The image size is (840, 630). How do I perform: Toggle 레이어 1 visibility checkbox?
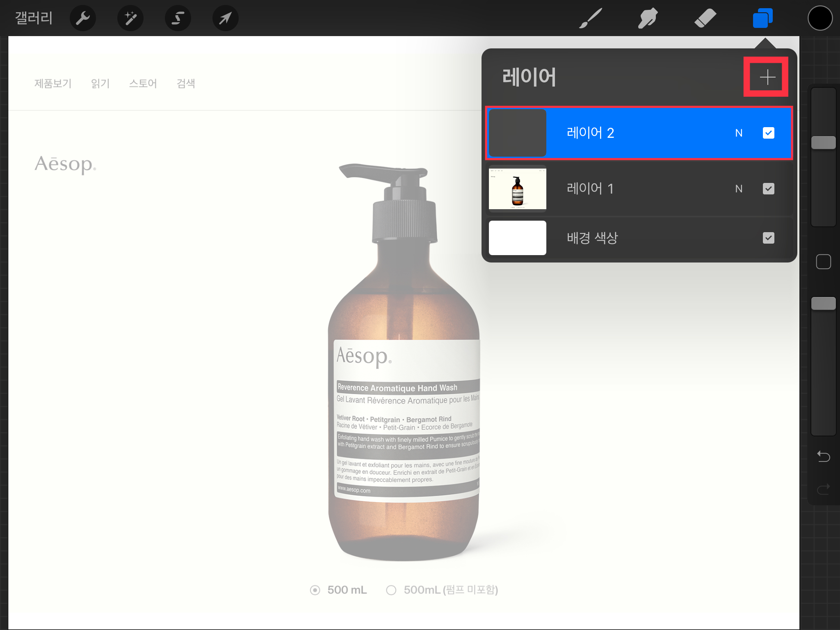[768, 189]
